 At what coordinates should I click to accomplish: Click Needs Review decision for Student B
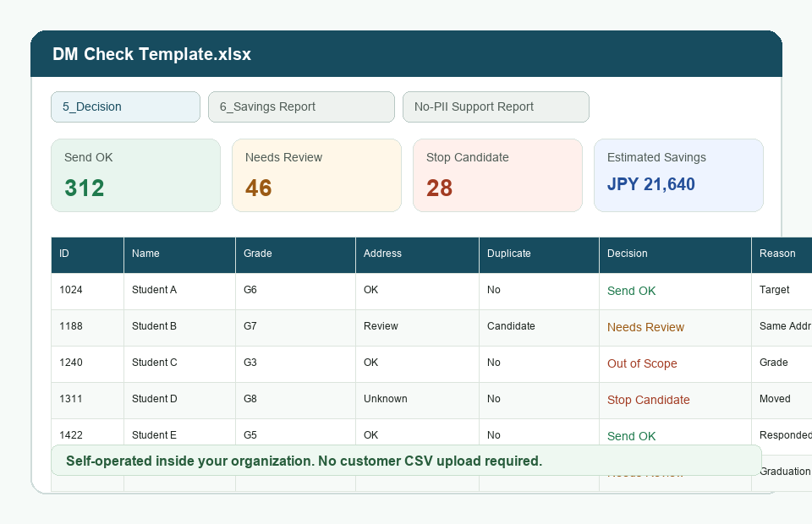645,327
